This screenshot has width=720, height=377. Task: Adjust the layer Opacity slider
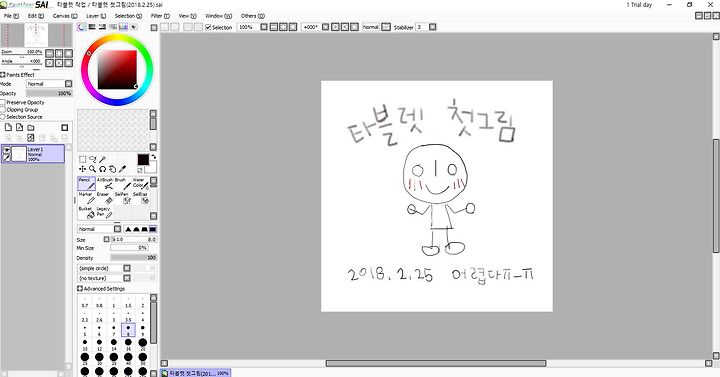(49, 93)
